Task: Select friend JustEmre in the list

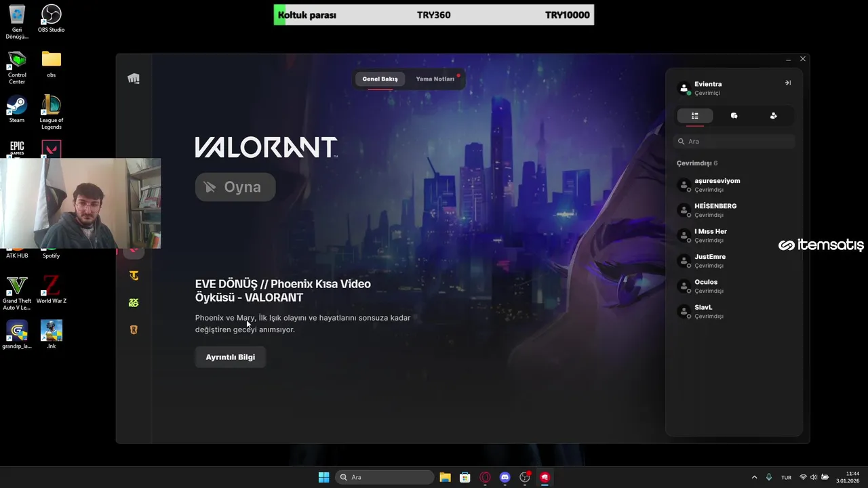Action: pos(734,261)
